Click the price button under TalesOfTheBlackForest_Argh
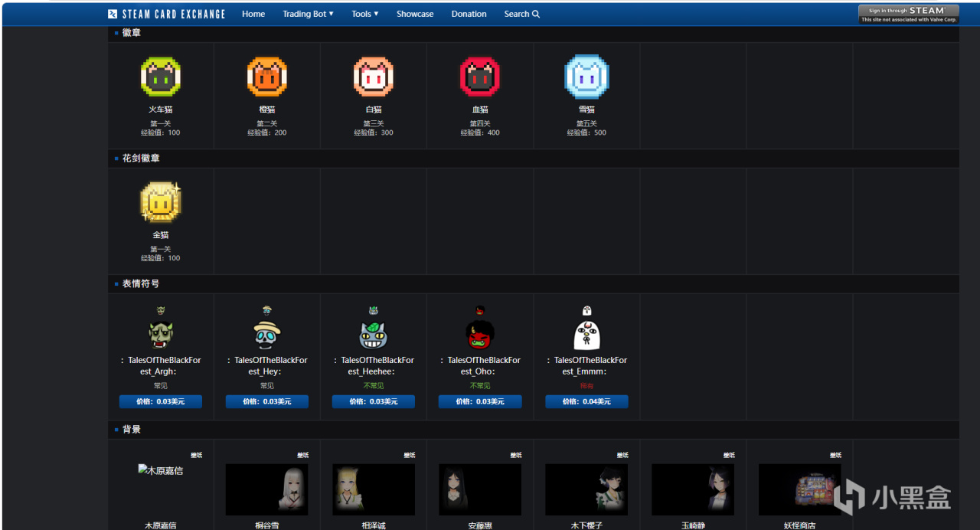980x530 pixels. (x=160, y=401)
